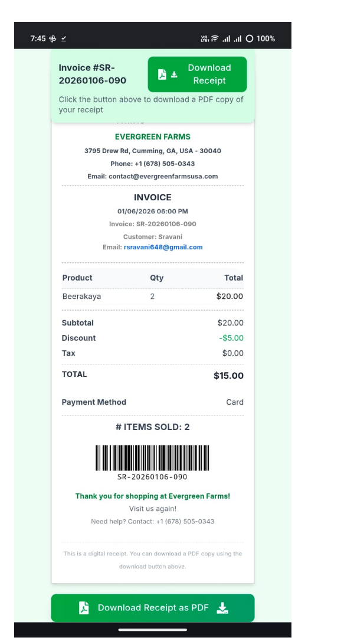Tap the download-complete checkmark icon in status bar
The width and height of the screenshot is (354, 644).
tap(63, 39)
